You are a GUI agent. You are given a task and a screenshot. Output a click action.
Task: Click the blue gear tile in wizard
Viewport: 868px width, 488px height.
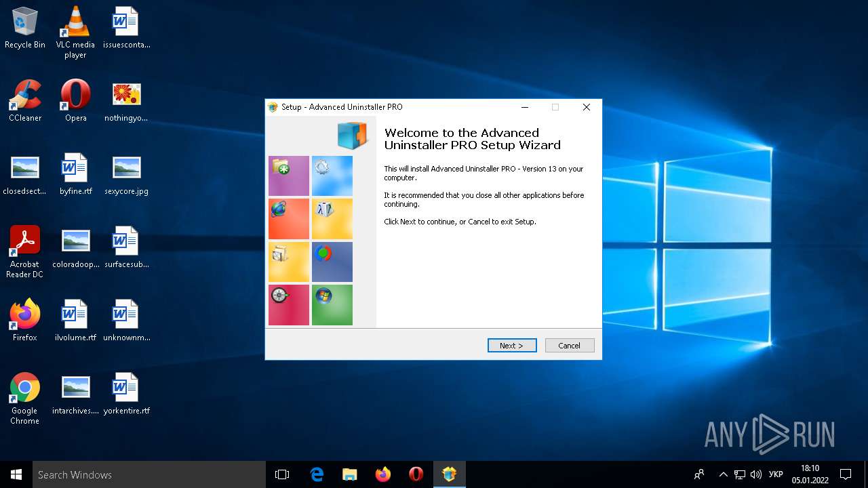click(332, 176)
